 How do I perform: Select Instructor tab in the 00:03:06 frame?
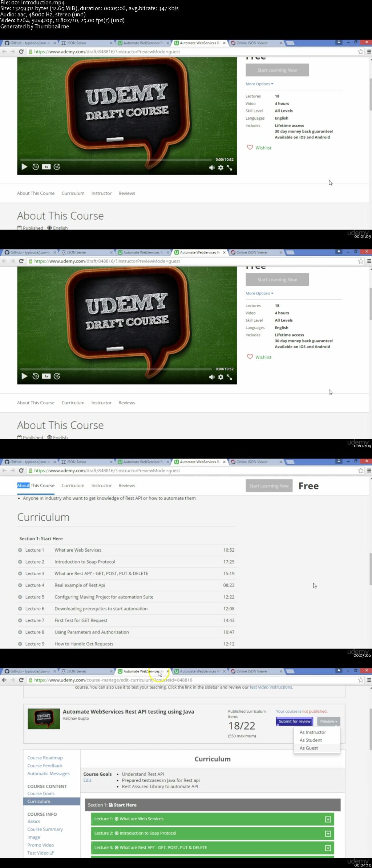click(x=101, y=485)
